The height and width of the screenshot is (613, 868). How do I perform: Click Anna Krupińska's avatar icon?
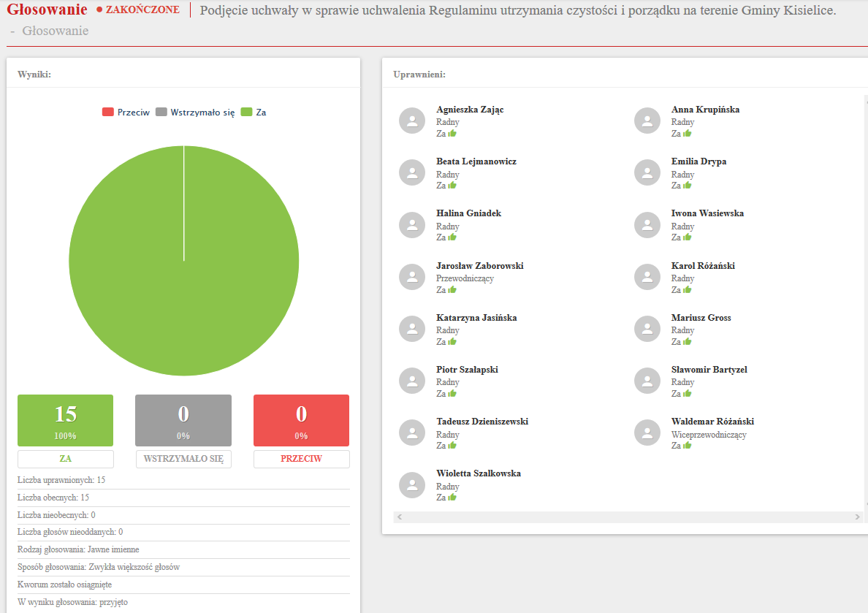(x=647, y=121)
